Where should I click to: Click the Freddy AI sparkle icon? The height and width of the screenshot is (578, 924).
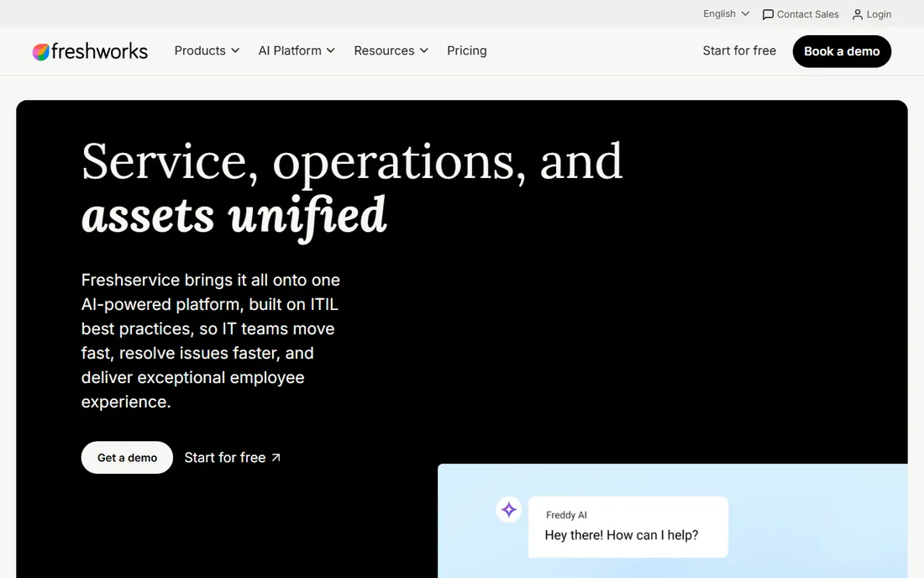coord(508,510)
